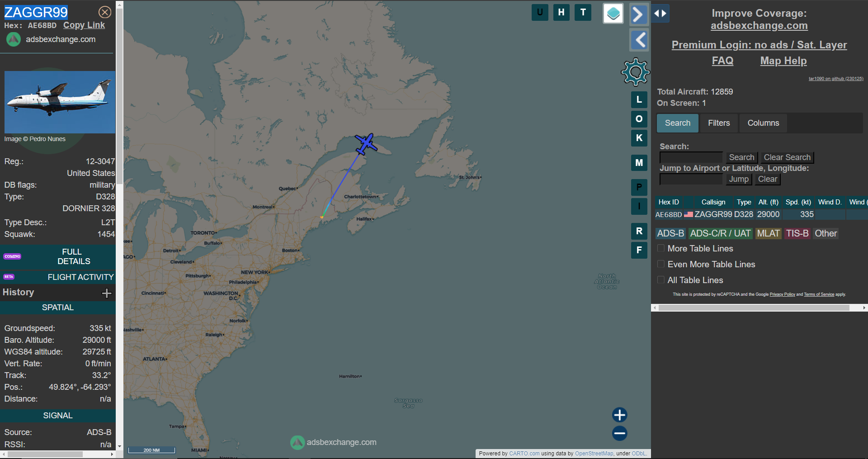Enable Even More Table Lines checkbox
The image size is (868, 459).
pyautogui.click(x=661, y=264)
